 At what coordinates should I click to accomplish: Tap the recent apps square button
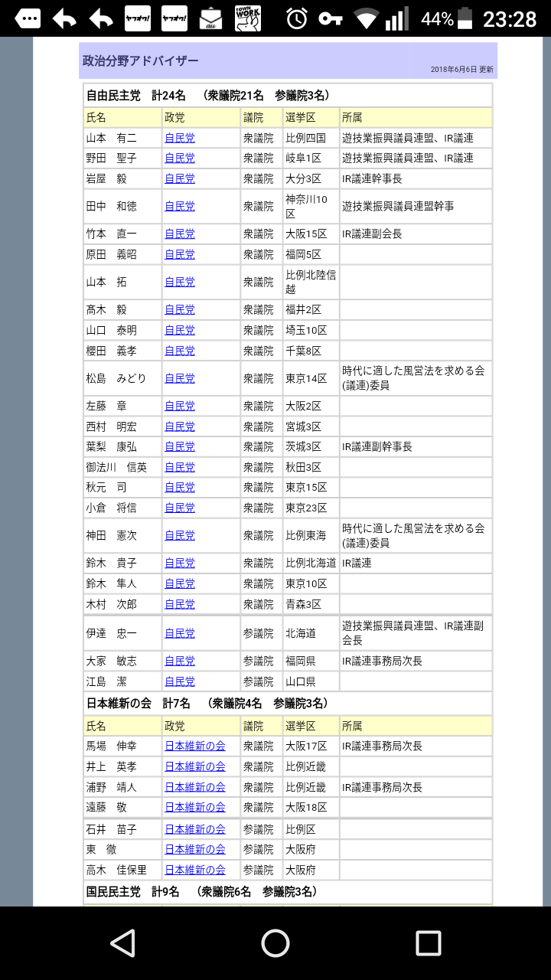pyautogui.click(x=428, y=943)
